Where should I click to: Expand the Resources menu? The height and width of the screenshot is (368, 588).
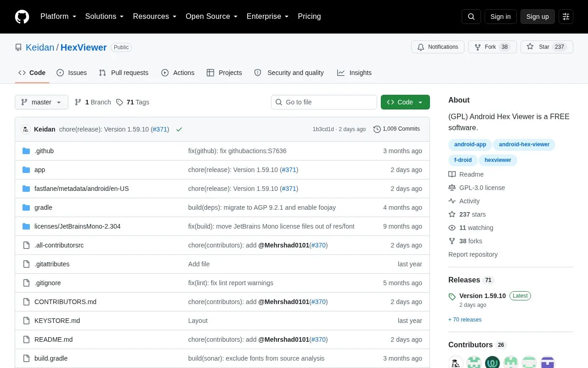[155, 17]
